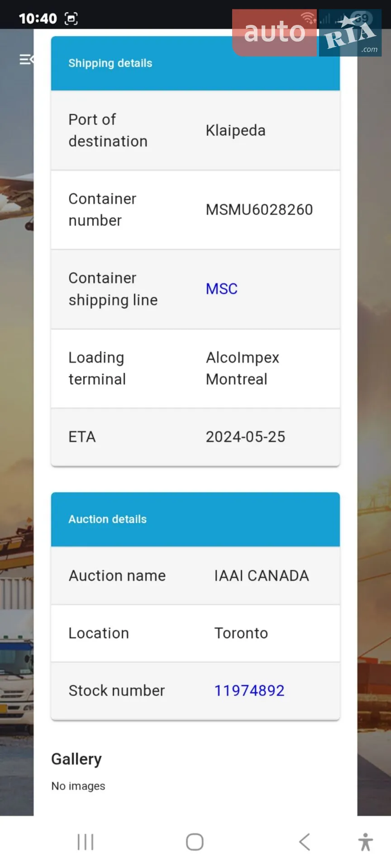
Task: Tap the Toronto location value
Action: point(241,633)
